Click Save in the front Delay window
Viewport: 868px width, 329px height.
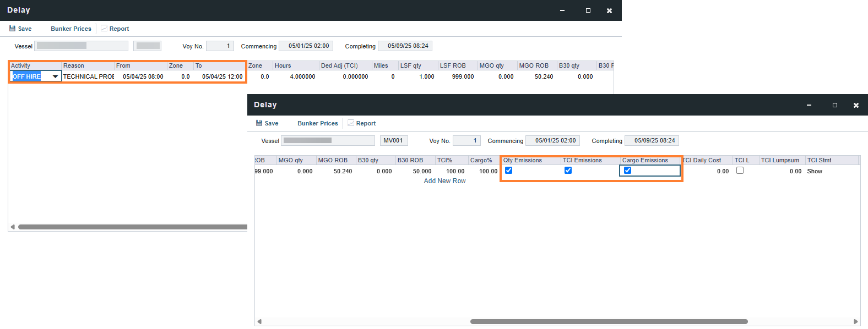[267, 123]
